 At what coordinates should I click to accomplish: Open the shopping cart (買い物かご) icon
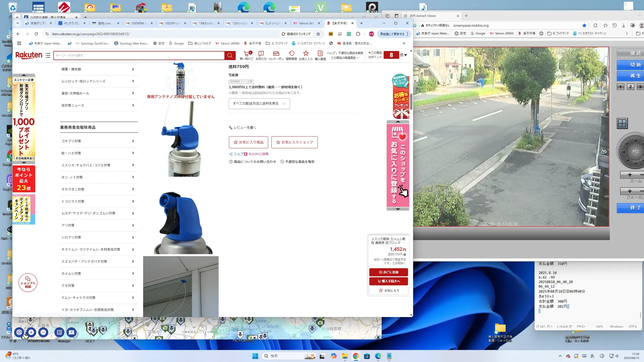[247, 55]
